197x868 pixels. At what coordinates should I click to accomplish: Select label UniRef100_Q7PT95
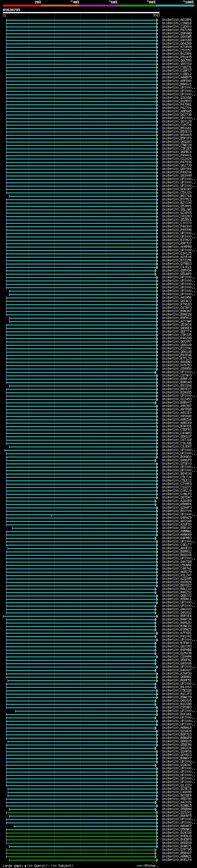coord(177,850)
